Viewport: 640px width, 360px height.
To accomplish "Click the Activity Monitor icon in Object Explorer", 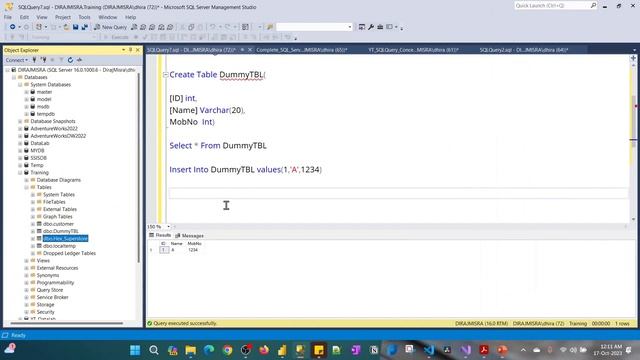I will click(x=79, y=60).
